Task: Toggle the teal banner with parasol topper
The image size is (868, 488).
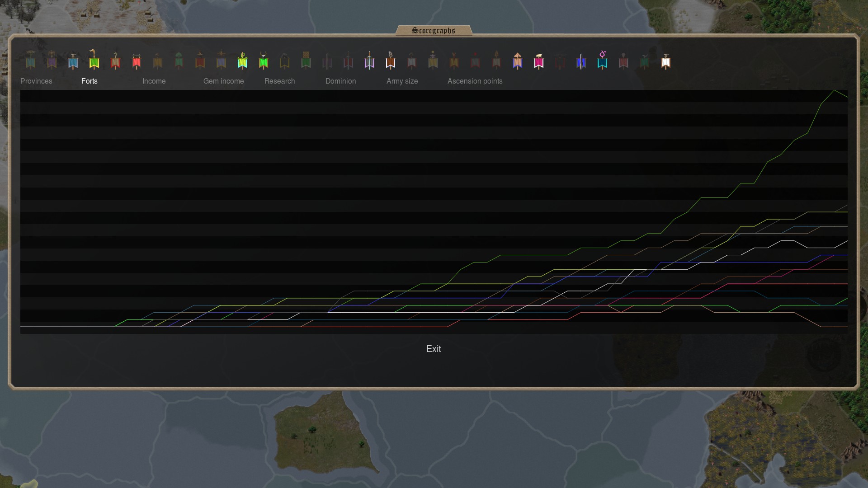Action: [31, 60]
